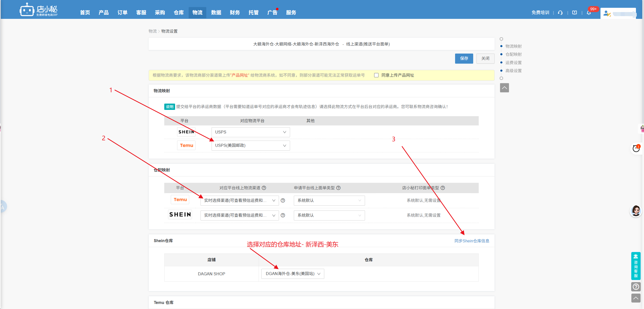Click the Shein仓库 section heading
The height and width of the screenshot is (309, 644).
[163, 241]
